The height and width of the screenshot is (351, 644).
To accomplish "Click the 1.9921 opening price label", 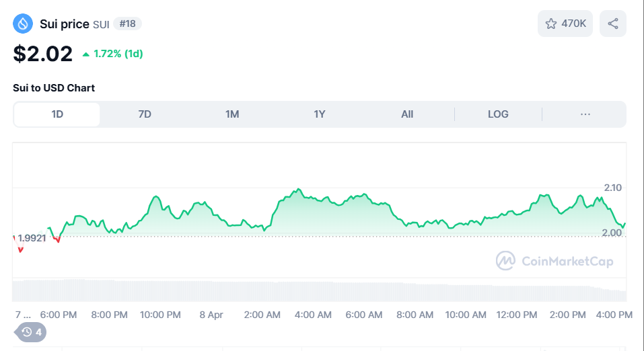I will [x=32, y=238].
